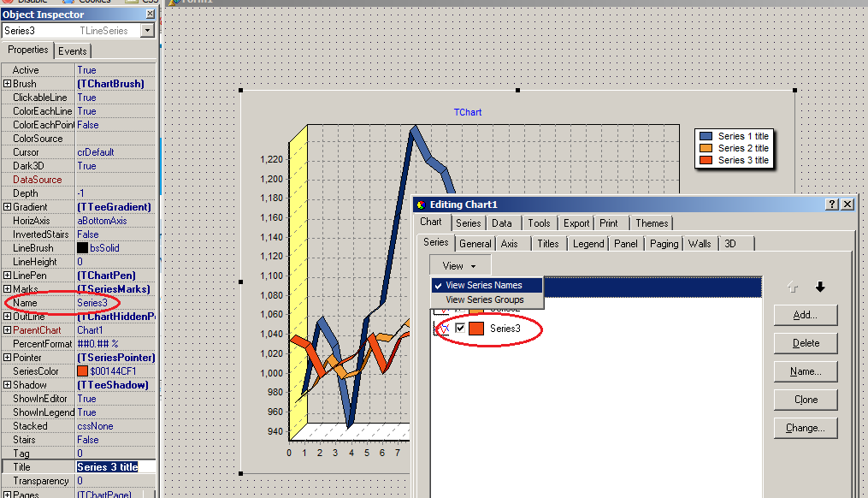Select the Series sub-tab beside General

tap(435, 242)
